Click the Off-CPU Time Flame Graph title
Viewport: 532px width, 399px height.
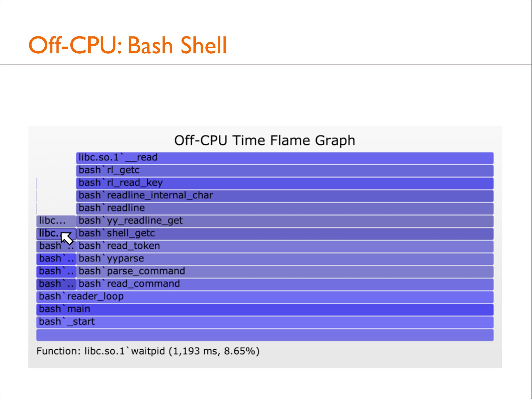[x=265, y=140]
